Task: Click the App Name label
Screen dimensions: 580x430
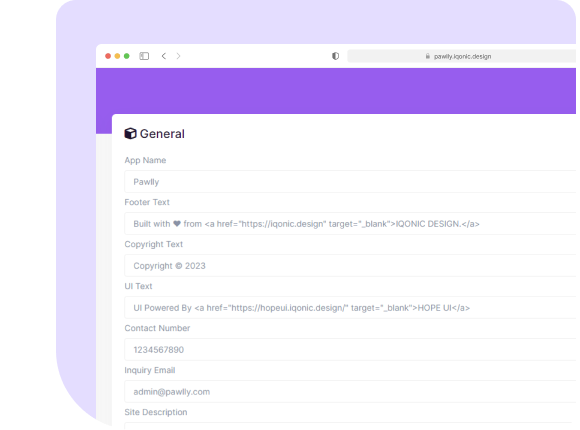Action: pos(145,160)
